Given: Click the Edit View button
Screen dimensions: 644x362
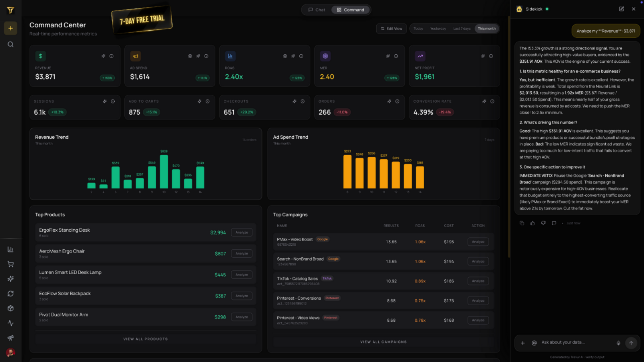Looking at the screenshot, I should (x=391, y=29).
